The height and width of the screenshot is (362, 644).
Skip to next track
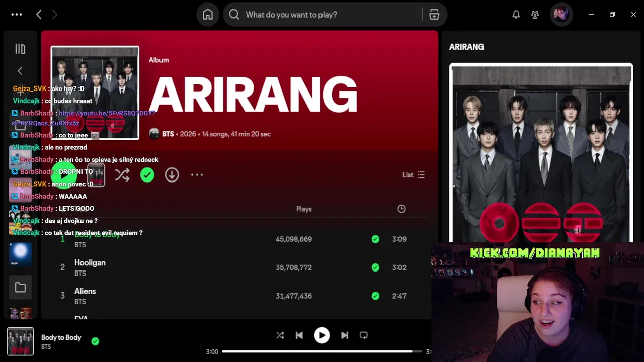coord(345,335)
